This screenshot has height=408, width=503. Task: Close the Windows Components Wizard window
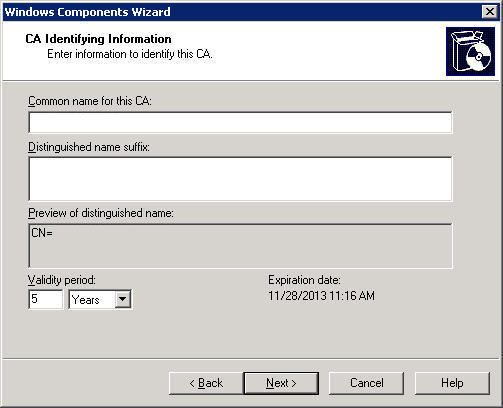[x=490, y=12]
